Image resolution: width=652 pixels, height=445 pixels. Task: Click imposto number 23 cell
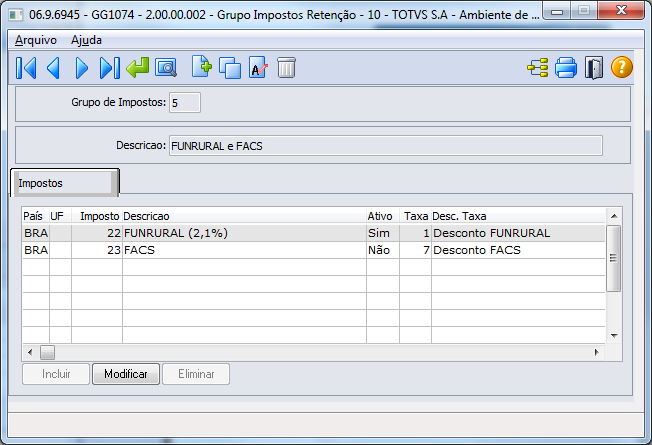97,250
